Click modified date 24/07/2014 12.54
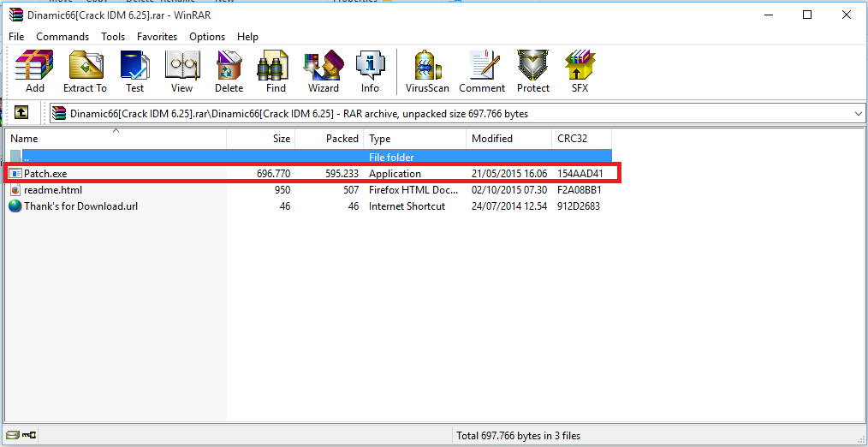 [509, 206]
